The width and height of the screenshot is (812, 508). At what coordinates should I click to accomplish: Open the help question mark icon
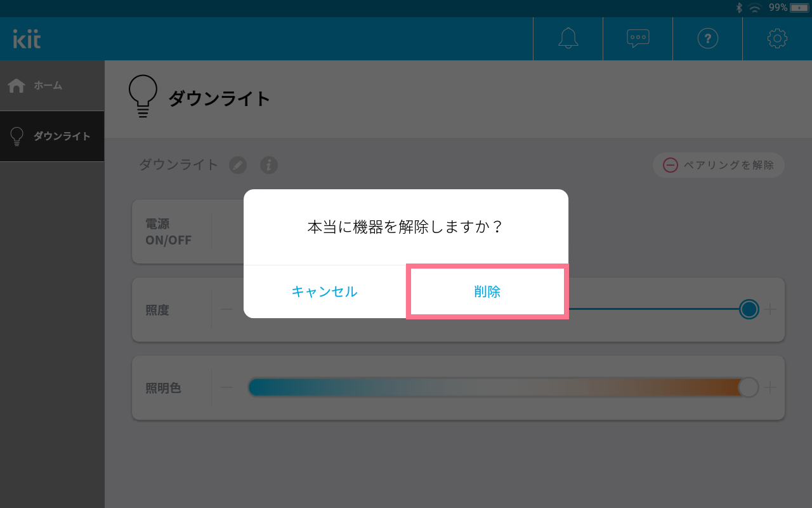[707, 39]
